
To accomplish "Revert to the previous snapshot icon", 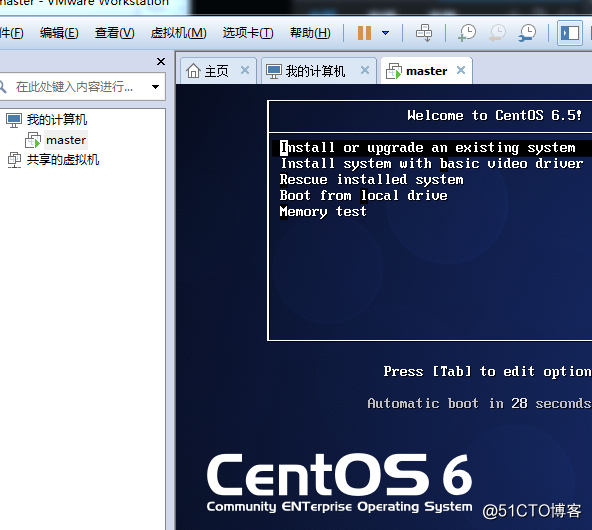I will pyautogui.click(x=497, y=33).
